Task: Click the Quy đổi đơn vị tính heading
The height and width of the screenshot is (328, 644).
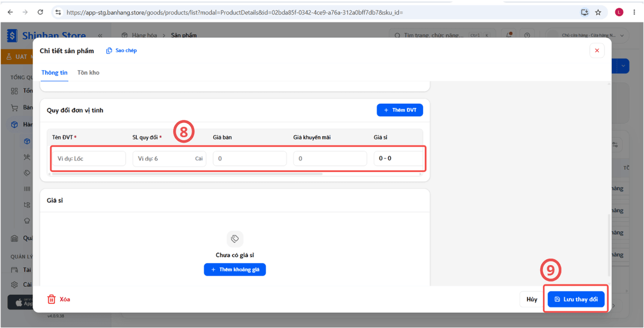Action: coord(75,110)
